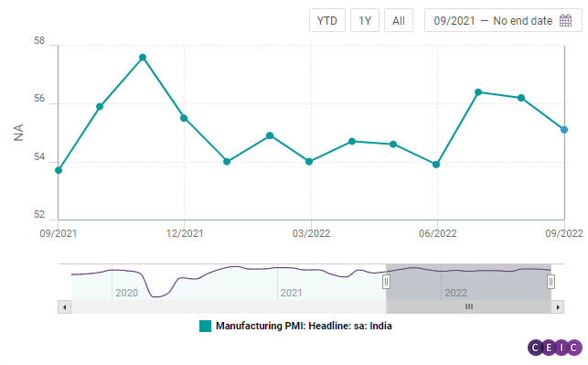The width and height of the screenshot is (588, 365).
Task: Select the 04/2022 data point near 54.7
Action: (x=352, y=142)
